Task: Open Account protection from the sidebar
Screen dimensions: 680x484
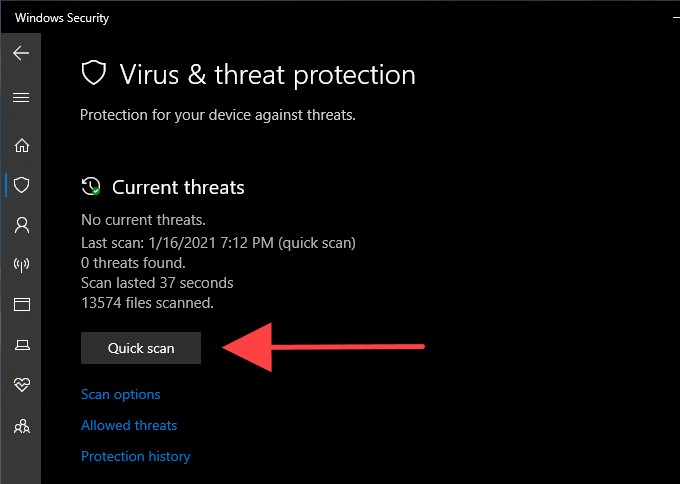Action: [x=21, y=225]
